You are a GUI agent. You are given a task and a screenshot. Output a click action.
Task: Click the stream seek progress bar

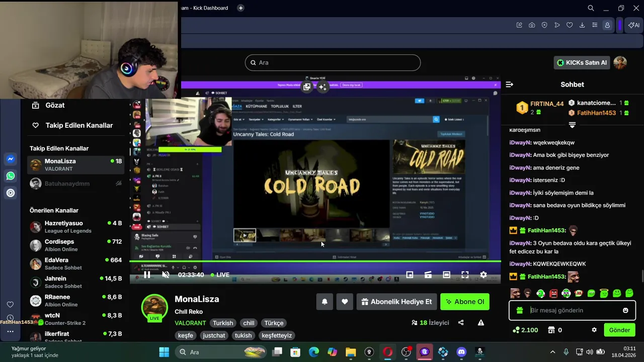pos(315,261)
